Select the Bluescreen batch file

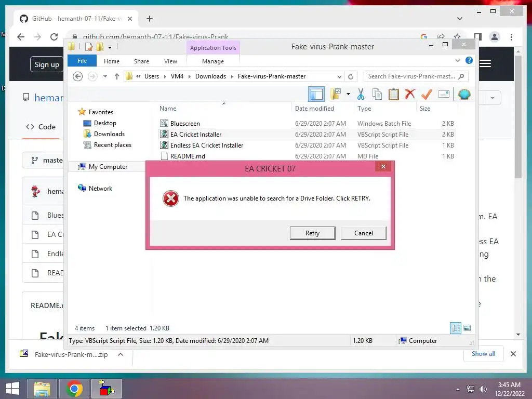(185, 124)
